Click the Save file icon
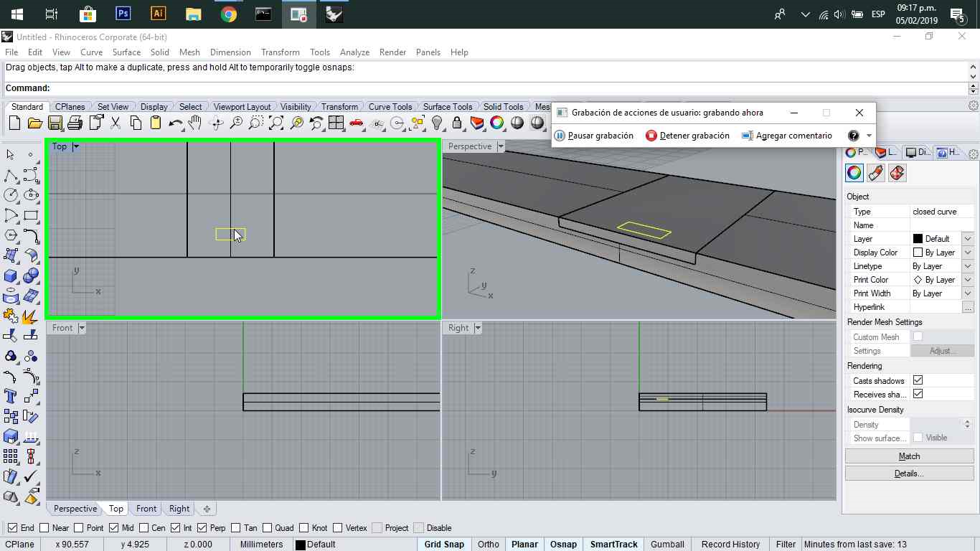 point(55,123)
